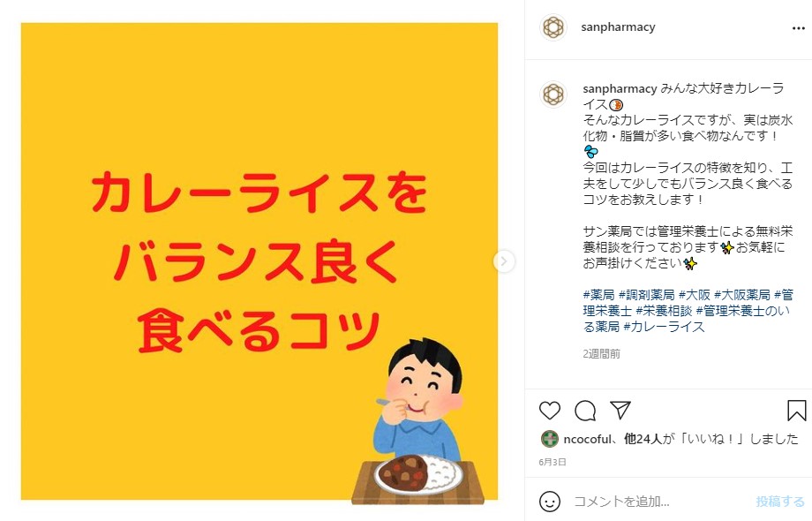Submit comment with 投稿する button
This screenshot has height=521, width=812.
click(780, 502)
